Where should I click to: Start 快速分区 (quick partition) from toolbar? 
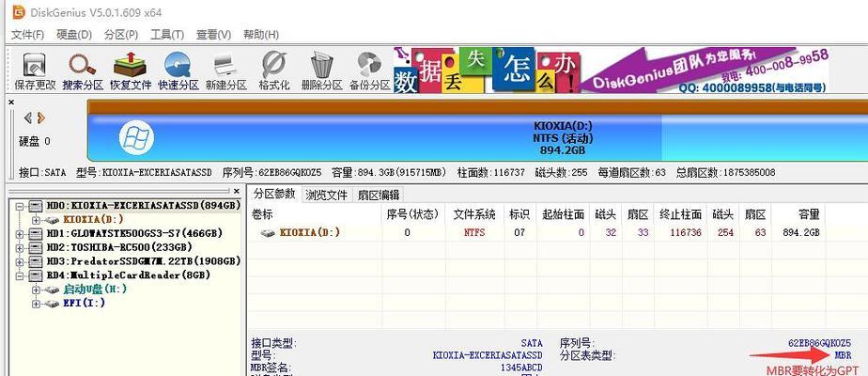tap(178, 70)
